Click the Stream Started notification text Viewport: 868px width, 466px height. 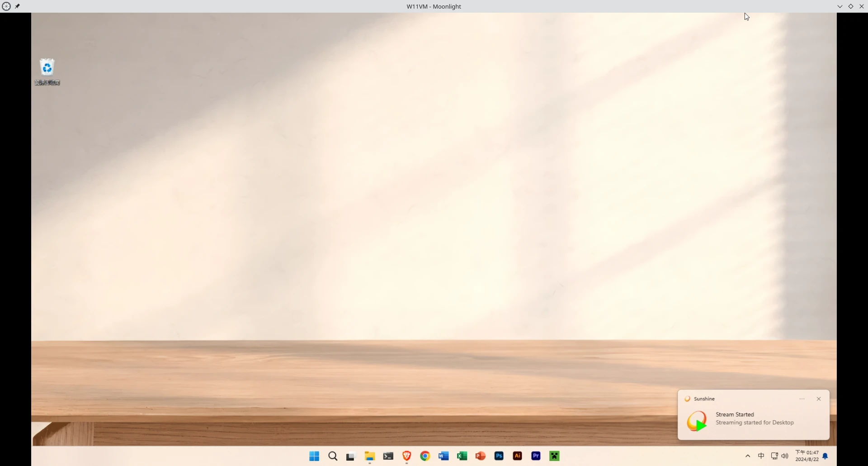tap(735, 414)
